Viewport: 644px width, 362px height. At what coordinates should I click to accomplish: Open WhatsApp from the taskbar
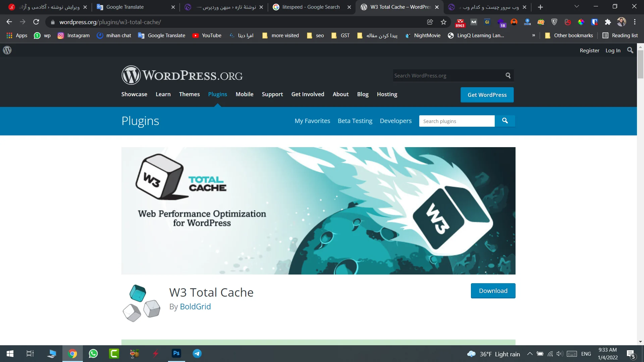(93, 354)
